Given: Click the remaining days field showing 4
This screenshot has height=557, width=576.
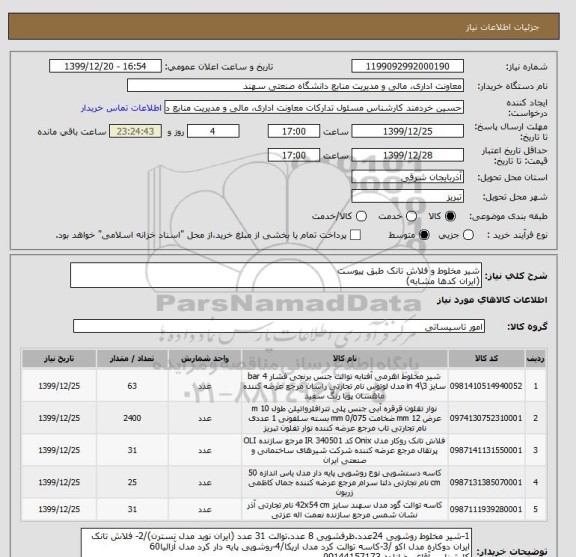Looking at the screenshot, I should tap(213, 131).
